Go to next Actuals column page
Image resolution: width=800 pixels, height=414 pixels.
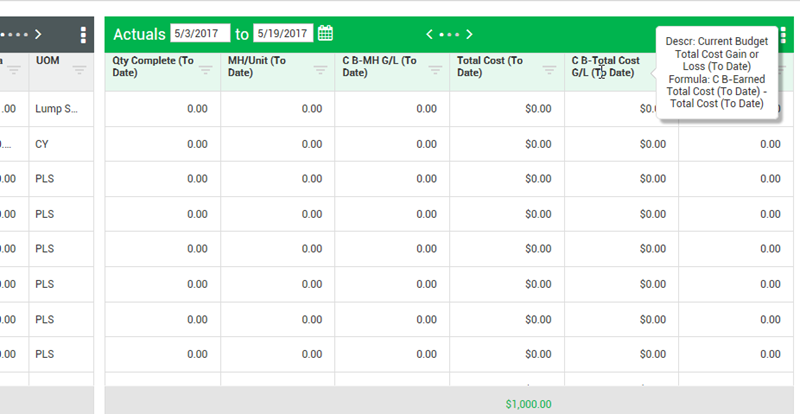click(470, 35)
